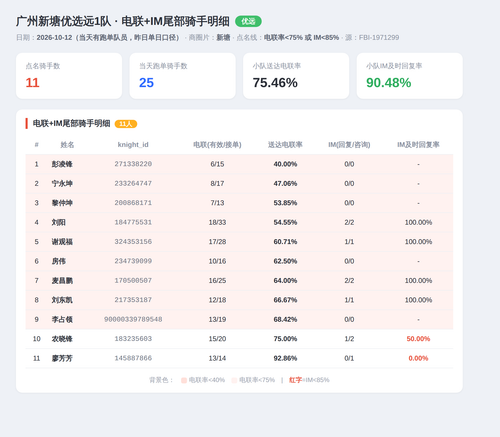
Task: Click the 16/25 call count cell
Action: [217, 281]
